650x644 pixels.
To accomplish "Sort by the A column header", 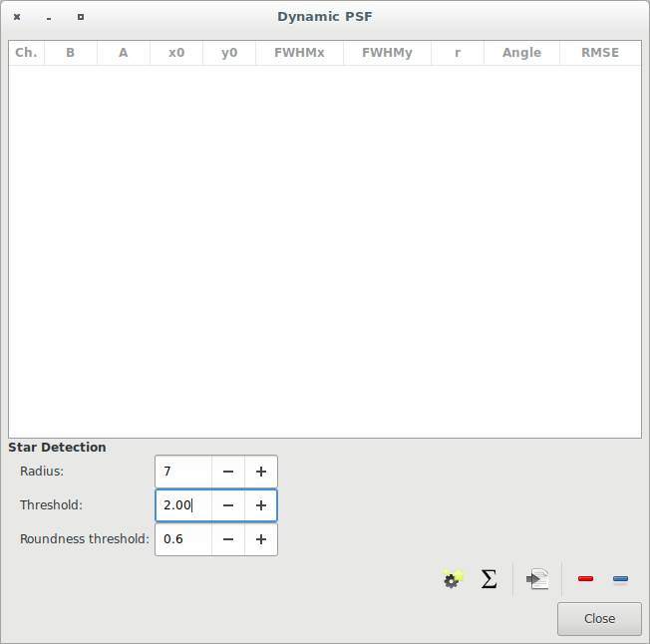I will [124, 53].
